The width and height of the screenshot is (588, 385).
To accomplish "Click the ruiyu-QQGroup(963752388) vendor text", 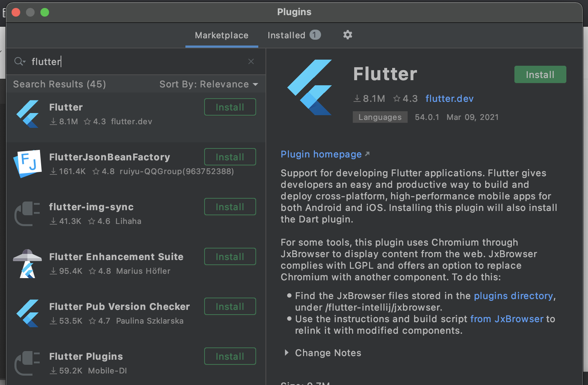I will click(x=177, y=171).
